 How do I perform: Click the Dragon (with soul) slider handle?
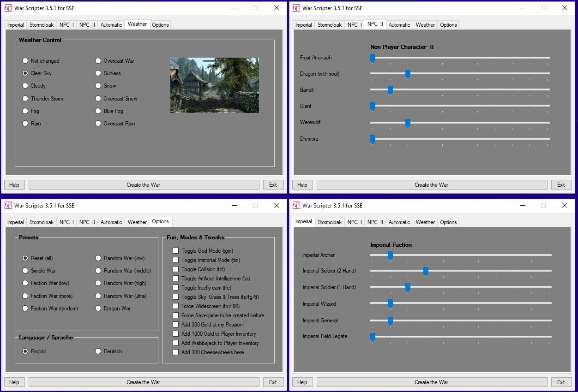(408, 73)
